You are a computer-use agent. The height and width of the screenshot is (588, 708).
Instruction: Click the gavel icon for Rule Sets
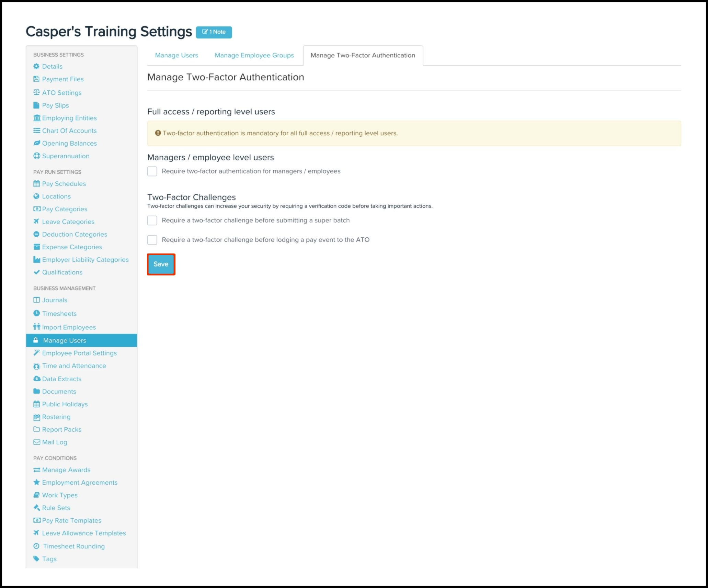coord(36,507)
